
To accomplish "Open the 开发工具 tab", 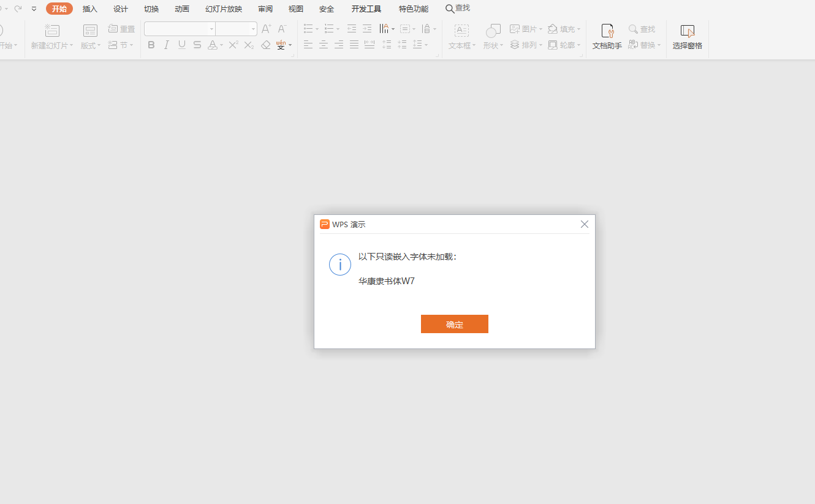I will pos(366,9).
